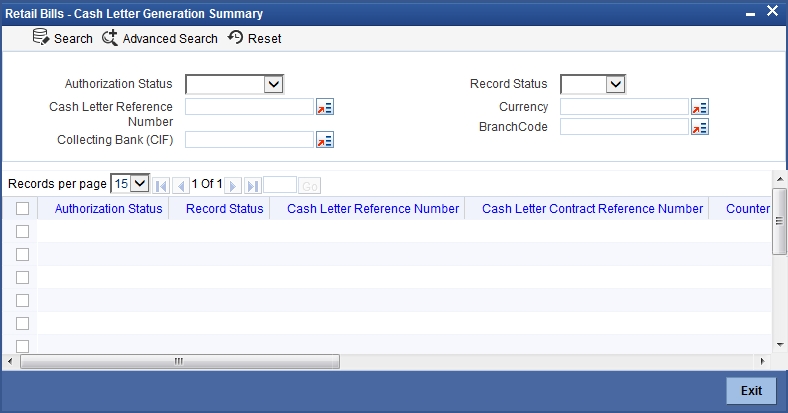Click the page number input box
Screen dimensions: 788x413
click(280, 185)
